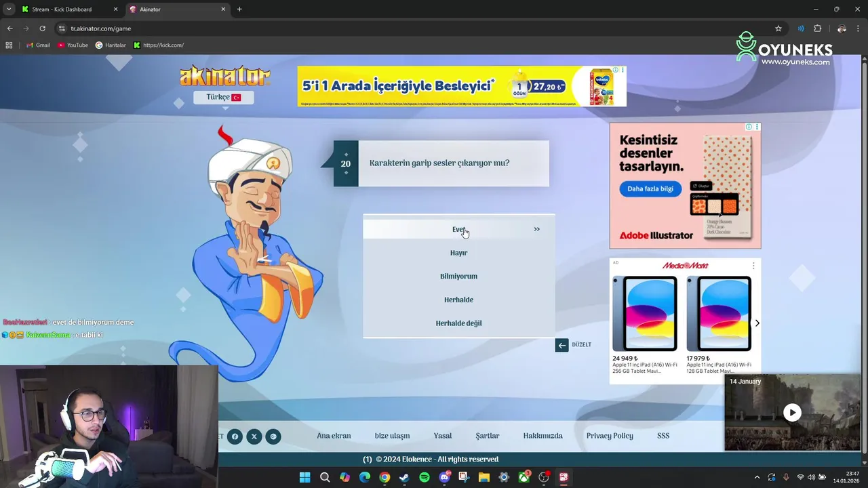The image size is (868, 488).
Task: Bookmark this page with the star icon
Action: pos(778,28)
